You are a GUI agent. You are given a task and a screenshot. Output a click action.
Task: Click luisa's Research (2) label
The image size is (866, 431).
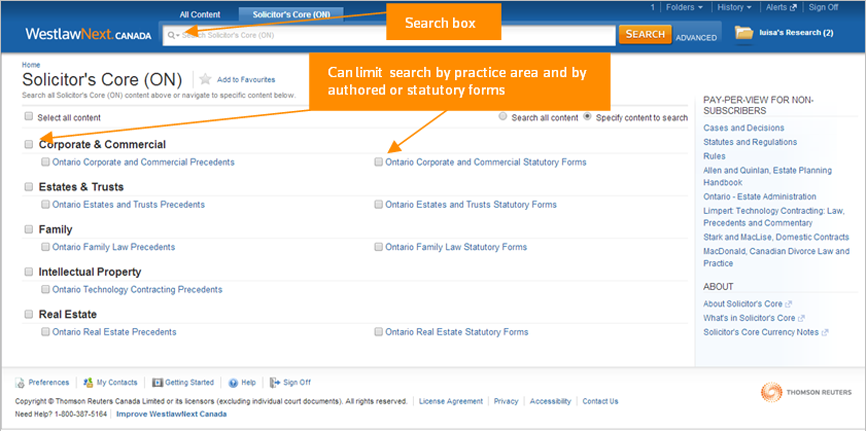click(x=796, y=33)
